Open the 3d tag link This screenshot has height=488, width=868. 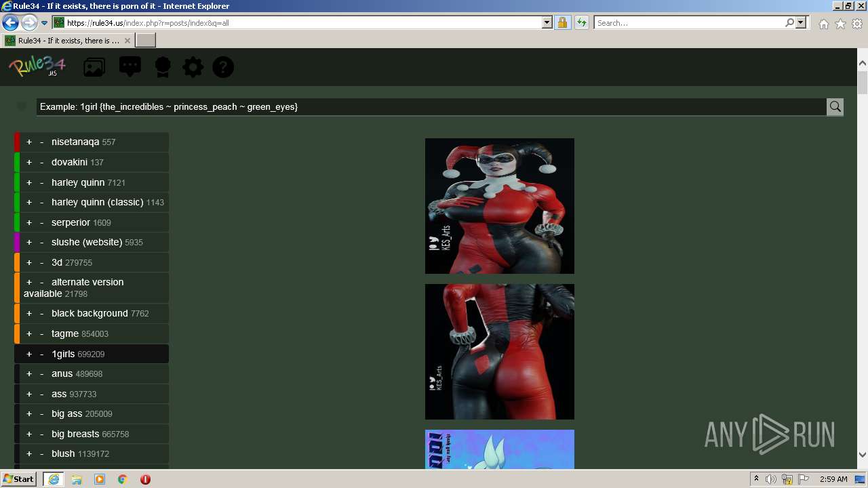tap(57, 262)
